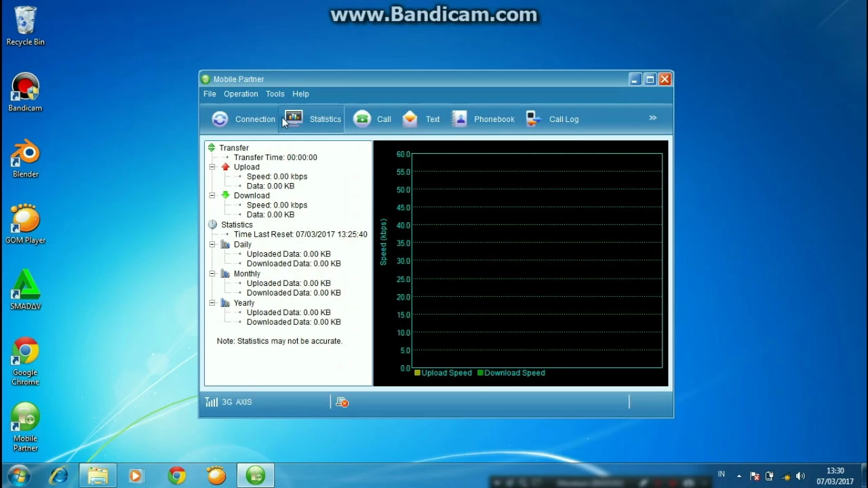Open the Windows Start menu
The image size is (868, 488).
pos(18,476)
